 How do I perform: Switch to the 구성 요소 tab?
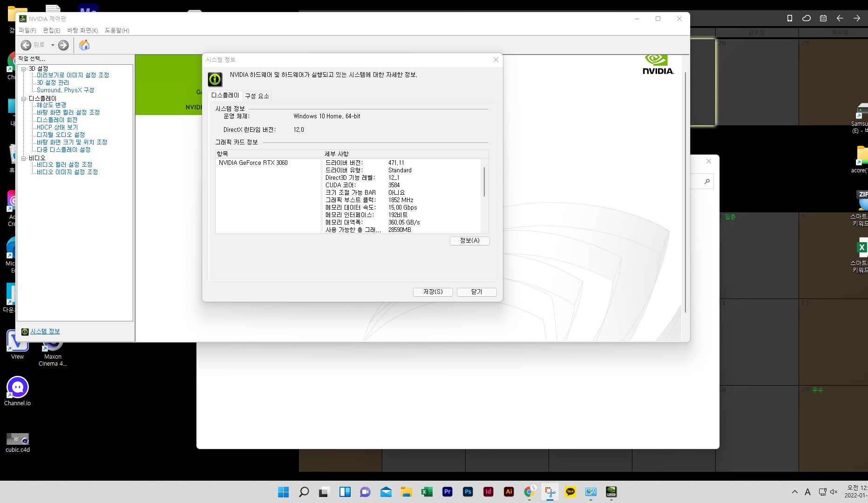point(257,96)
